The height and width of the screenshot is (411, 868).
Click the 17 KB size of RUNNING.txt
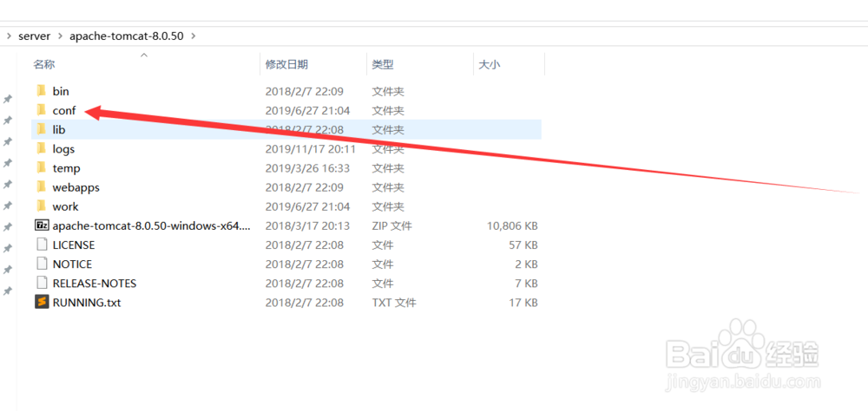(x=523, y=303)
